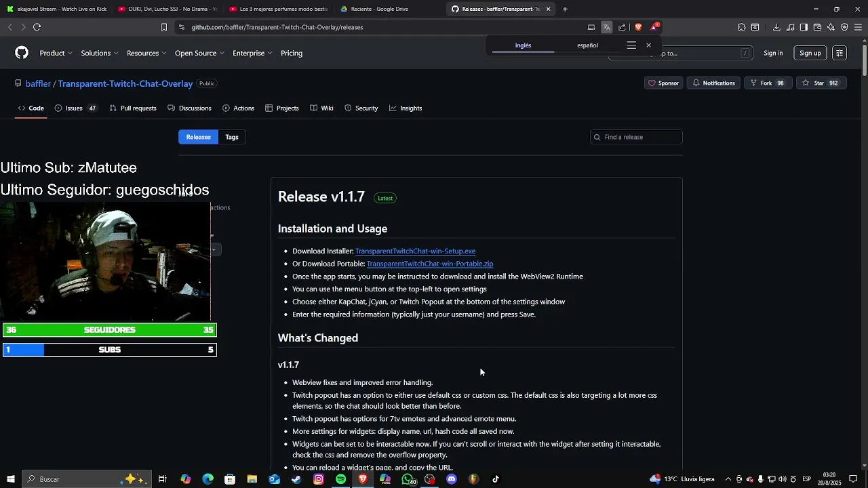
Task: Expand the Resources menu
Action: 146,53
